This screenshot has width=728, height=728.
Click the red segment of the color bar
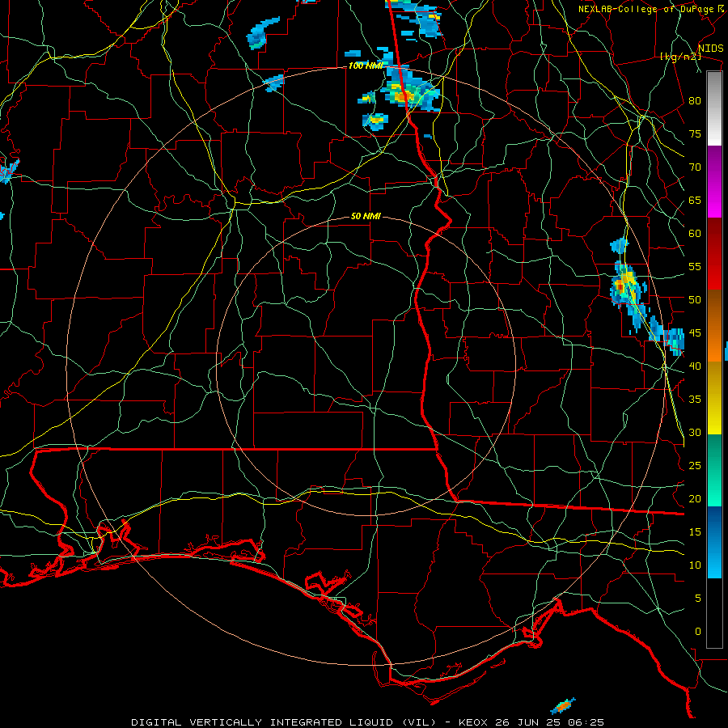714,254
